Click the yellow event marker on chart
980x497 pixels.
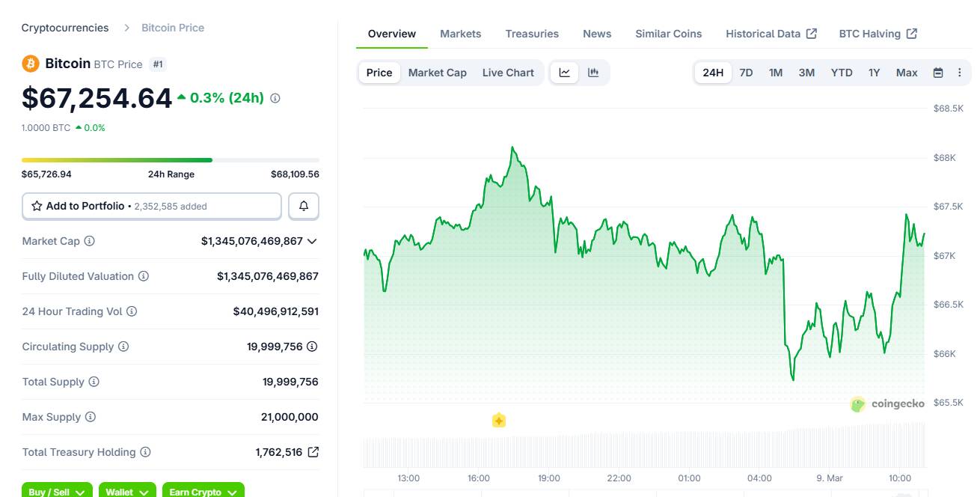click(499, 421)
